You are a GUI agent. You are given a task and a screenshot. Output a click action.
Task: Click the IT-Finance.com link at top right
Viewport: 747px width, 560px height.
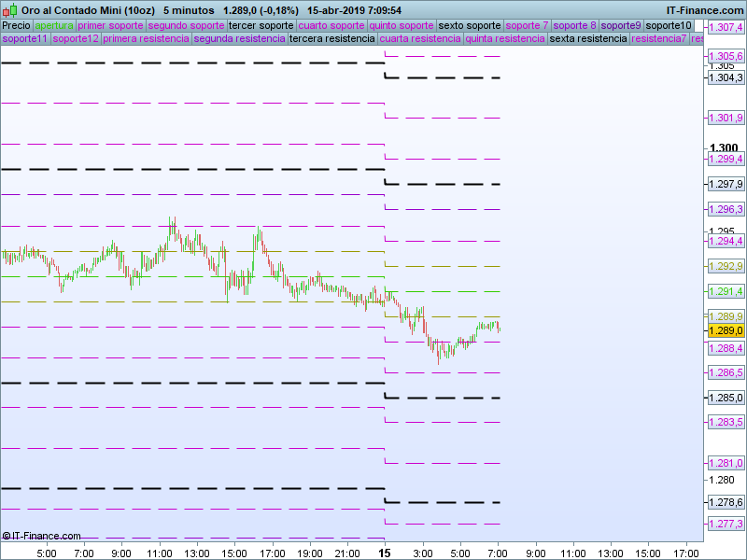(705, 11)
